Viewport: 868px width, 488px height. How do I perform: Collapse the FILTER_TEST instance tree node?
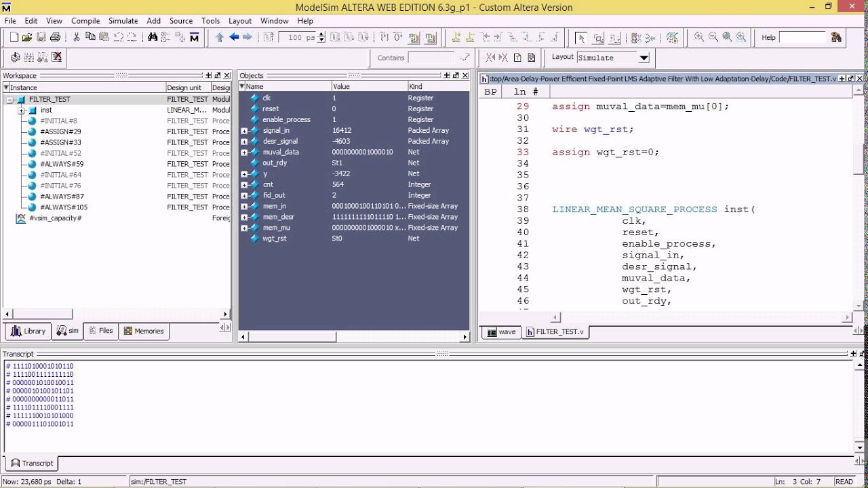11,100
